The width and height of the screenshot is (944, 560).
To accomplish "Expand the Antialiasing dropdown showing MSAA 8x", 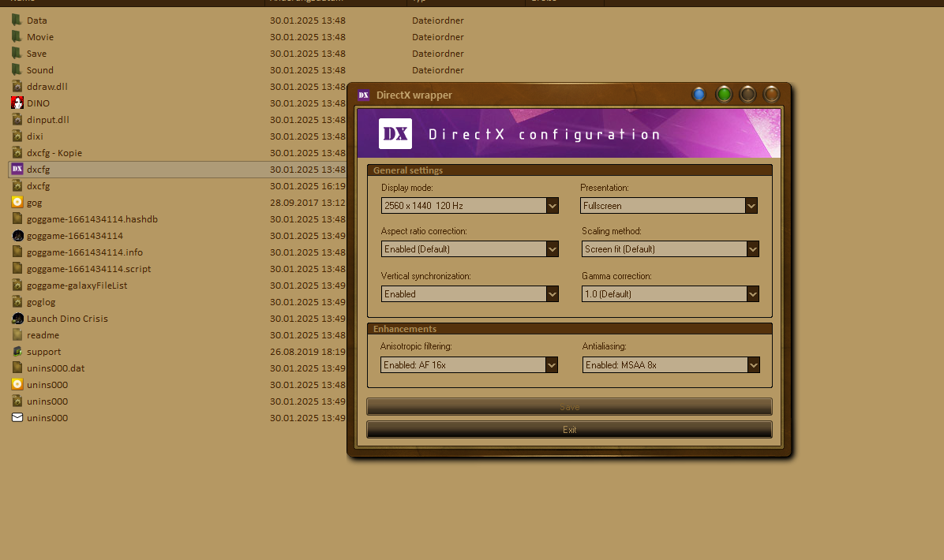I will pyautogui.click(x=671, y=365).
